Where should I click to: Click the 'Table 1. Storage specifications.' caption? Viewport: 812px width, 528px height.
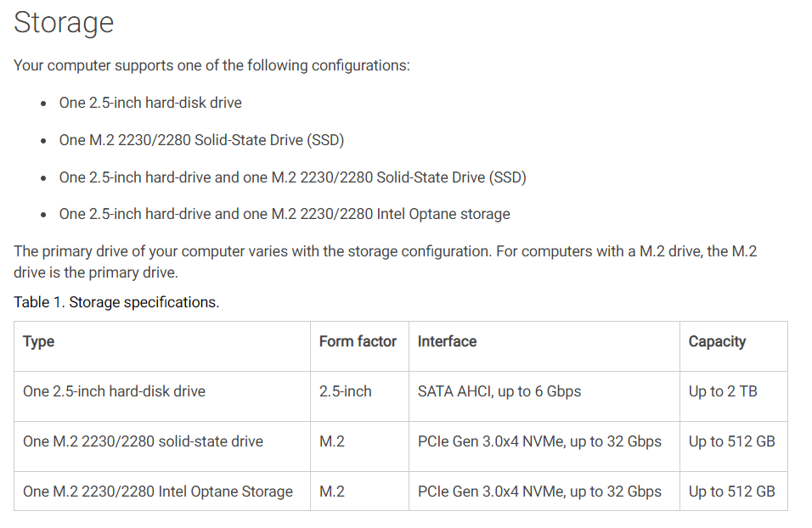pyautogui.click(x=116, y=302)
